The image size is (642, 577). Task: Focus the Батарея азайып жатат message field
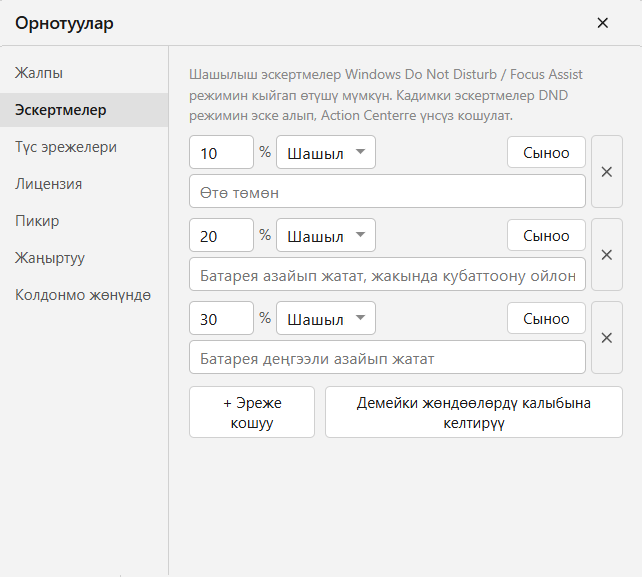387,274
